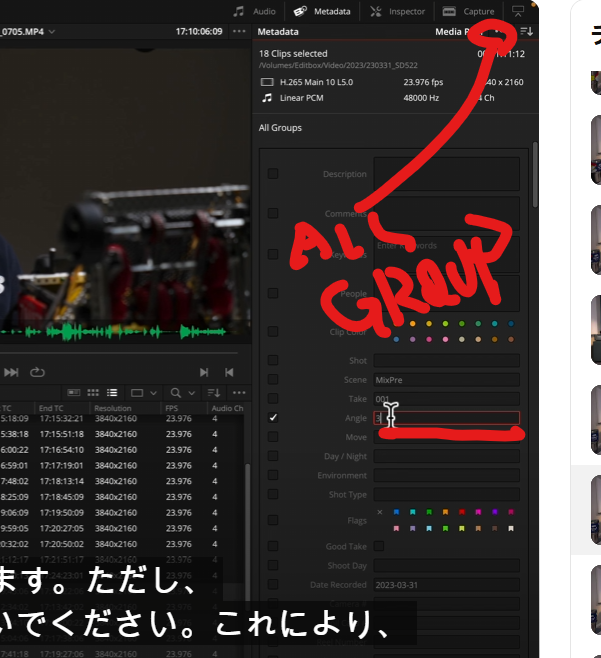Tick the Day / Night checkbox
Screen dimensions: 601x658
[273, 456]
